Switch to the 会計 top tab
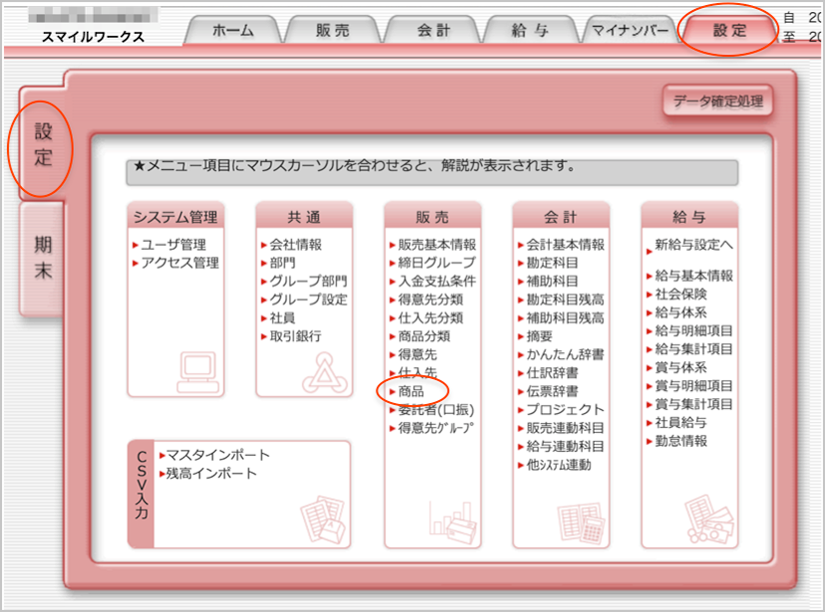 [x=434, y=30]
